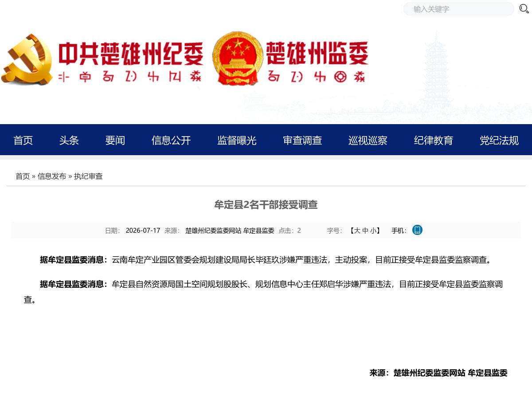532x399 pixels.
Task: Open the mobile phone view icon
Action: coord(417,230)
